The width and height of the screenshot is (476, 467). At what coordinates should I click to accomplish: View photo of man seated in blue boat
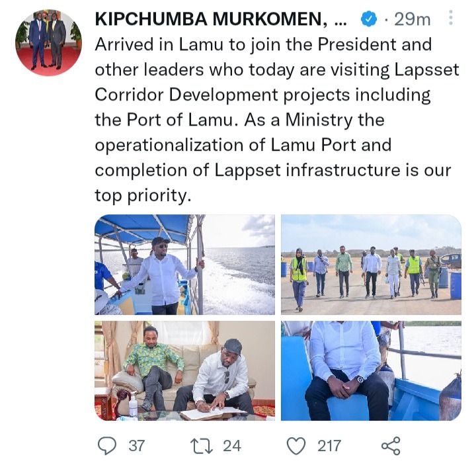371,370
